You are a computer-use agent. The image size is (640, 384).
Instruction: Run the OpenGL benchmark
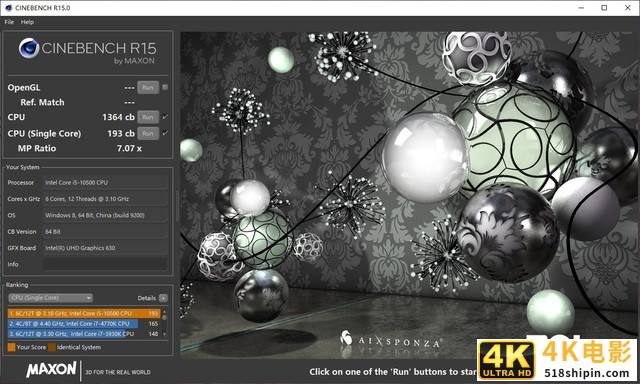pos(148,87)
